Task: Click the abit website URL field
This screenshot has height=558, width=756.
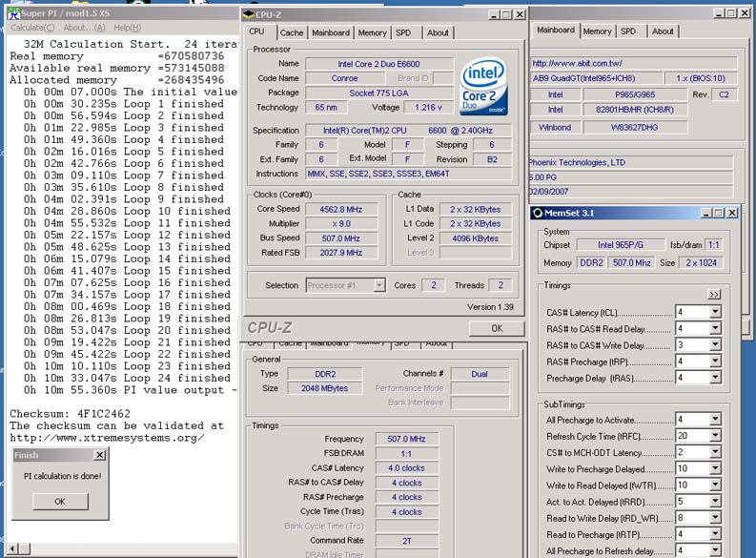Action: pos(633,63)
